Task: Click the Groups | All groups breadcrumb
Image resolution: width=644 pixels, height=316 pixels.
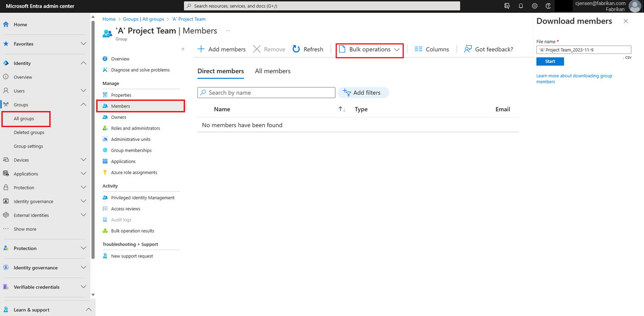Action: (x=144, y=19)
